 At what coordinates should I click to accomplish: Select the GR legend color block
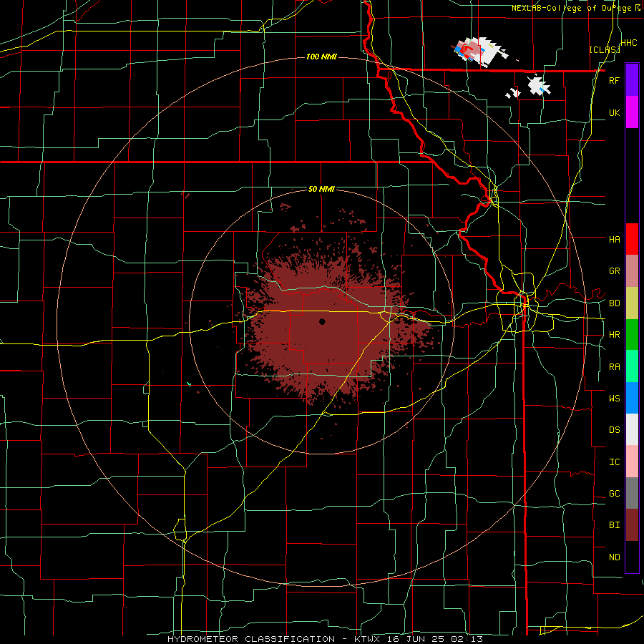(x=632, y=271)
